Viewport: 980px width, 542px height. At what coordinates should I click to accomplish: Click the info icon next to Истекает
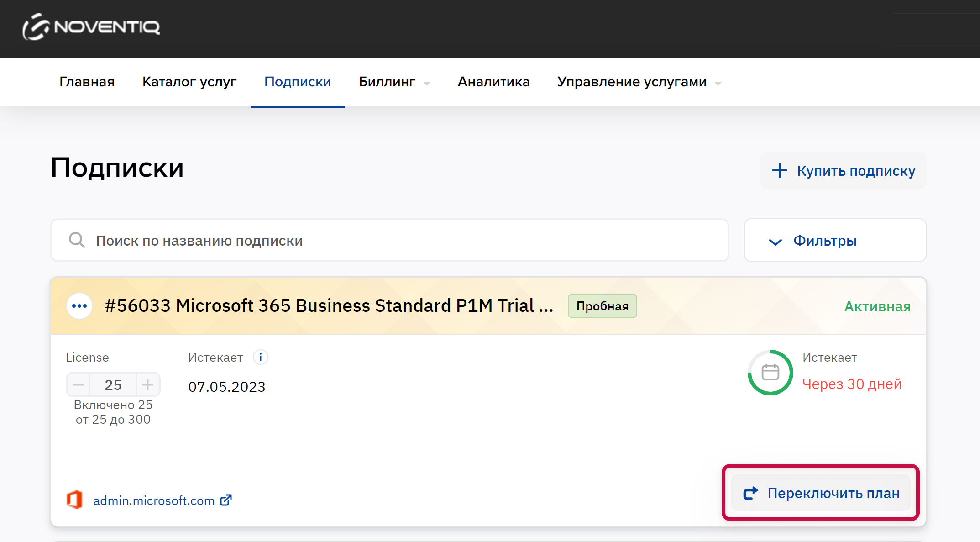pyautogui.click(x=261, y=357)
